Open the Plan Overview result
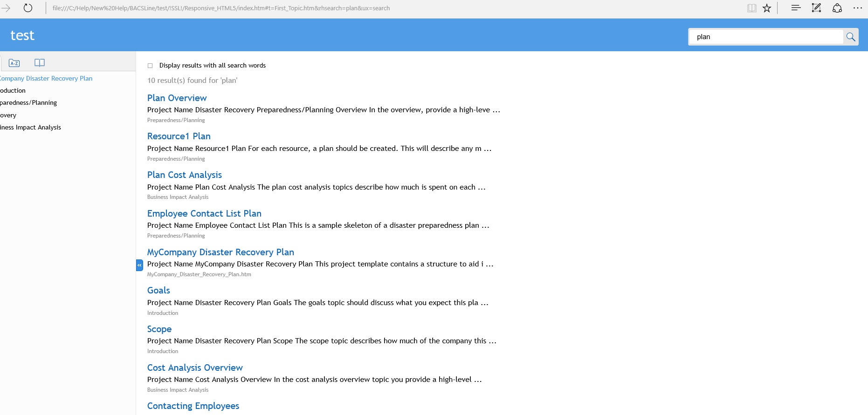This screenshot has height=415, width=868. click(177, 98)
